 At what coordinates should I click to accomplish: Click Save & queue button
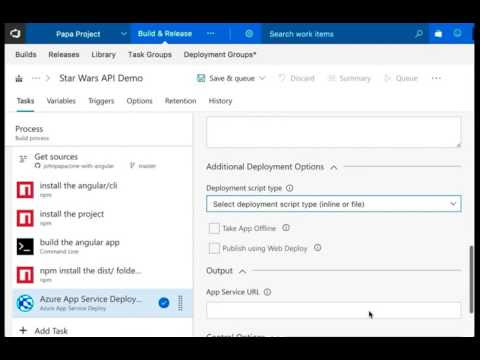point(227,78)
